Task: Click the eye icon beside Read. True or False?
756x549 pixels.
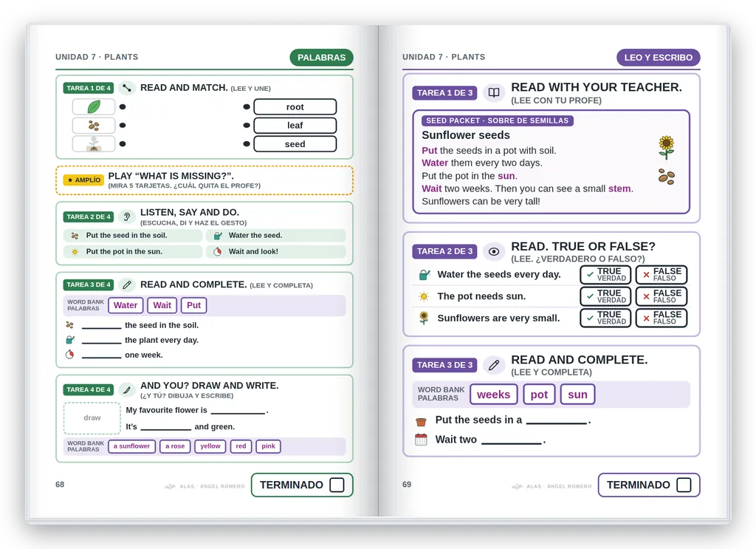Action: tap(494, 251)
